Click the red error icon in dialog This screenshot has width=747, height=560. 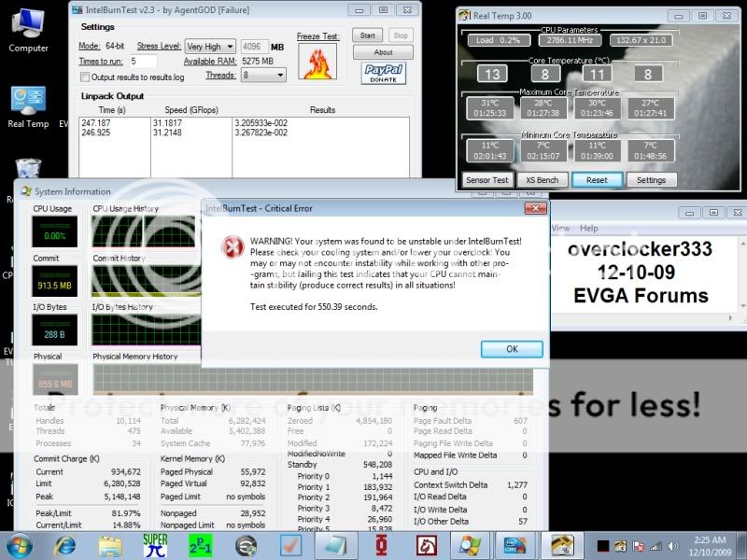tap(230, 246)
